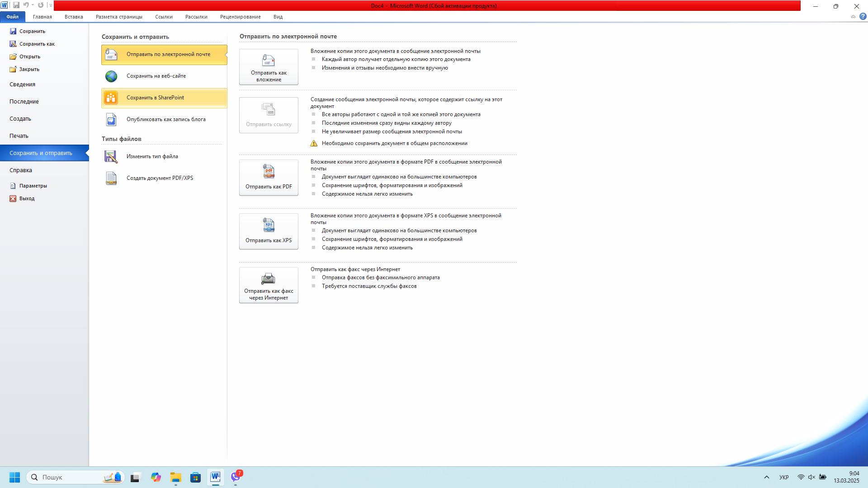Open Customize Quick Access Toolbar dropdown
The image size is (868, 488).
point(51,5)
